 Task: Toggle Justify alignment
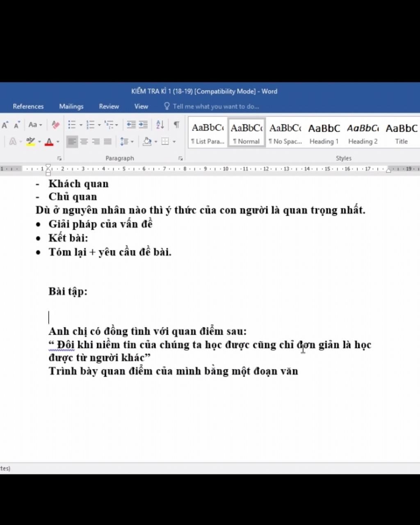[x=107, y=142]
